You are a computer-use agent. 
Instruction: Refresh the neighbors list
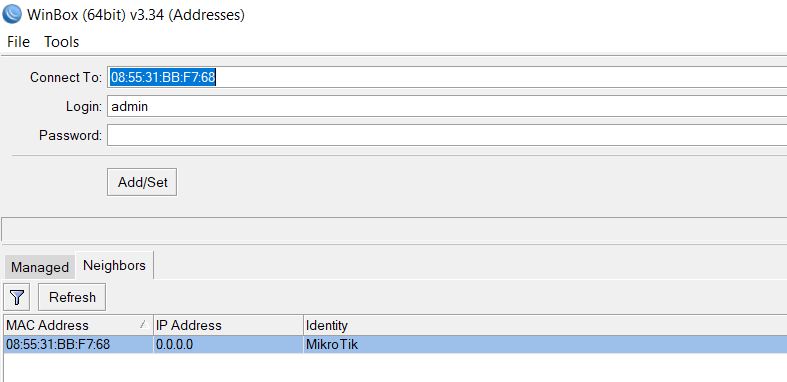tap(72, 297)
